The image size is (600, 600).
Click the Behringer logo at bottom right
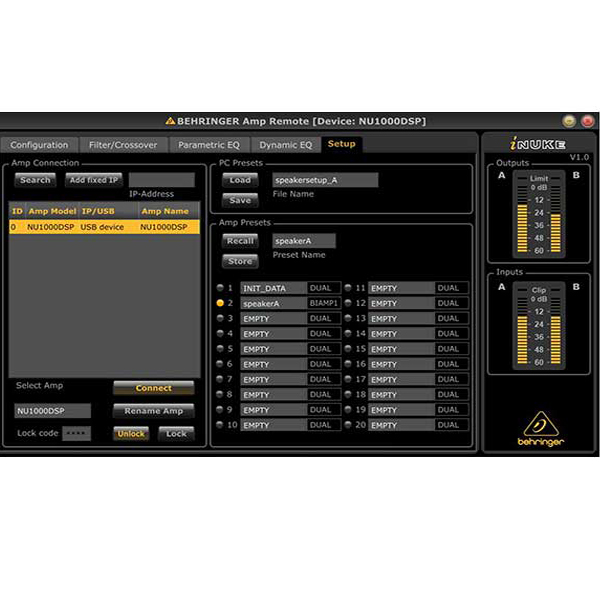pyautogui.click(x=541, y=429)
